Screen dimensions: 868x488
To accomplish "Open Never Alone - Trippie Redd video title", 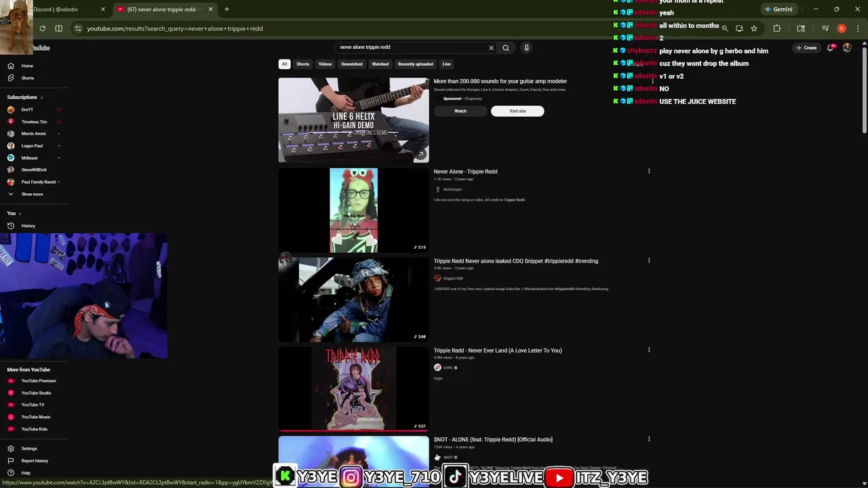I will pos(465,171).
